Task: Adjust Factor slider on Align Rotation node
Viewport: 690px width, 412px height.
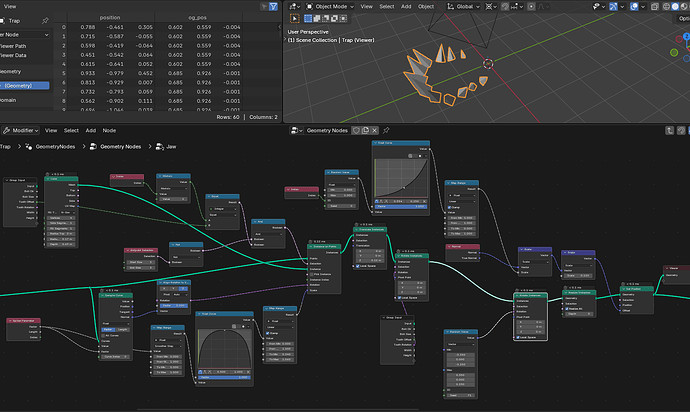Action: pyautogui.click(x=174, y=305)
